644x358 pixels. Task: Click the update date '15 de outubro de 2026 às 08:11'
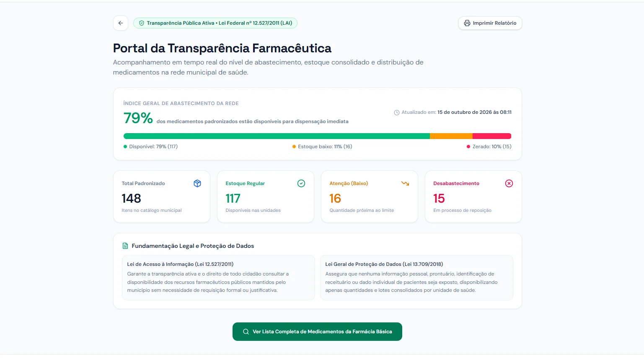[x=474, y=112]
